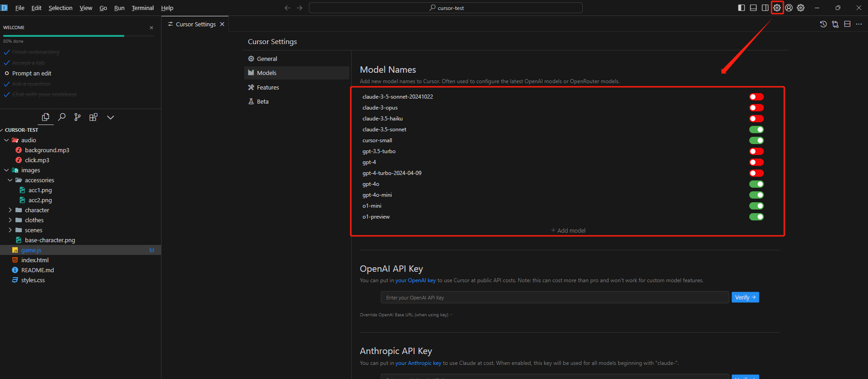Toggle primary side bar layout icon

coord(742,8)
